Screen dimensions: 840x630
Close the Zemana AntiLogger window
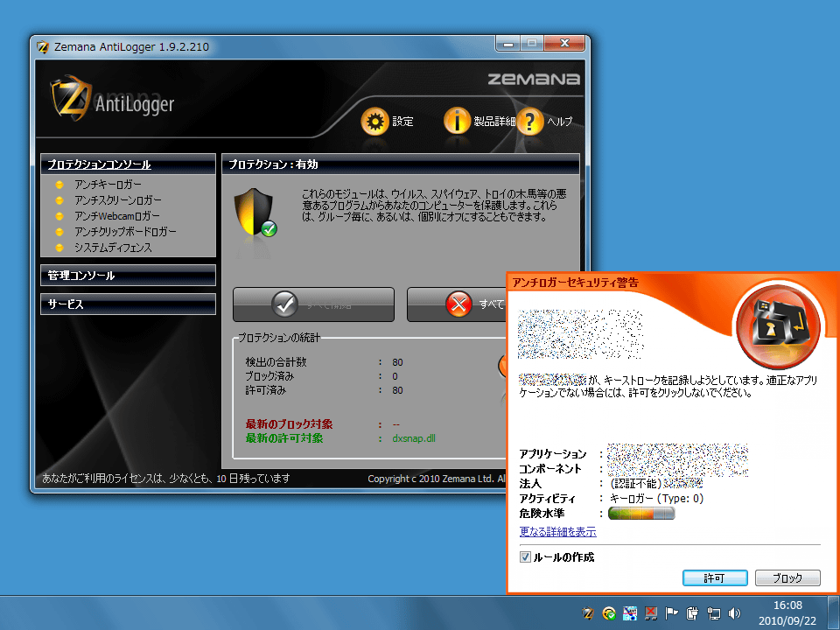pyautogui.click(x=564, y=44)
